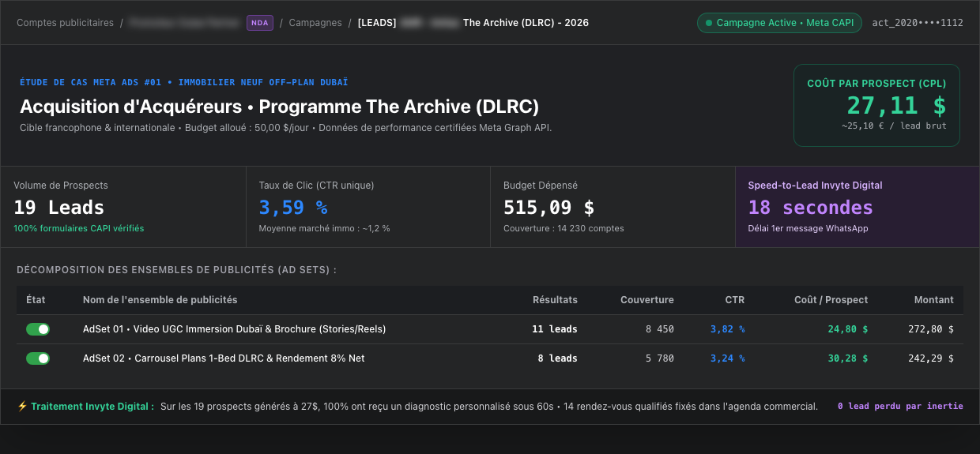
Task: Click the Décomposition des ensembles de publicités heading
Action: click(x=177, y=270)
